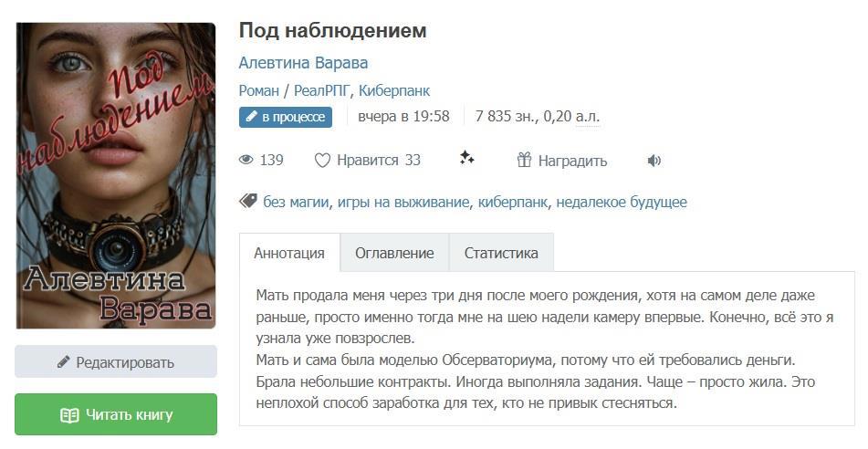The width and height of the screenshot is (868, 449).
Task: Open author link Алевтина Варава
Action: 303,63
